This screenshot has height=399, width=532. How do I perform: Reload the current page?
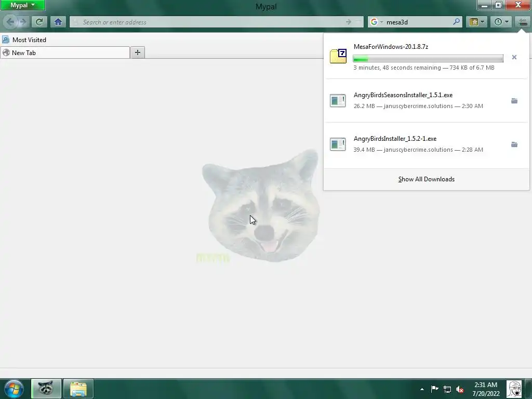pyautogui.click(x=39, y=22)
